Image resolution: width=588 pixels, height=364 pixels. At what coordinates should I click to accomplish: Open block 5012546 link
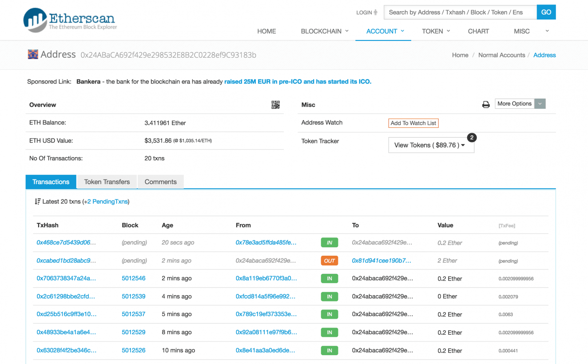pos(134,278)
